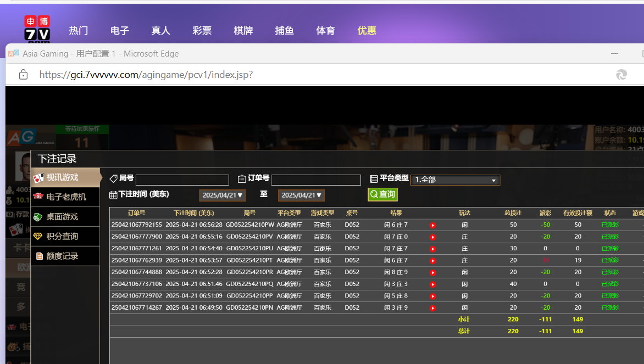Image resolution: width=644 pixels, height=364 pixels.
Task: Play video replay for order 250421067762939
Action: [432, 261]
